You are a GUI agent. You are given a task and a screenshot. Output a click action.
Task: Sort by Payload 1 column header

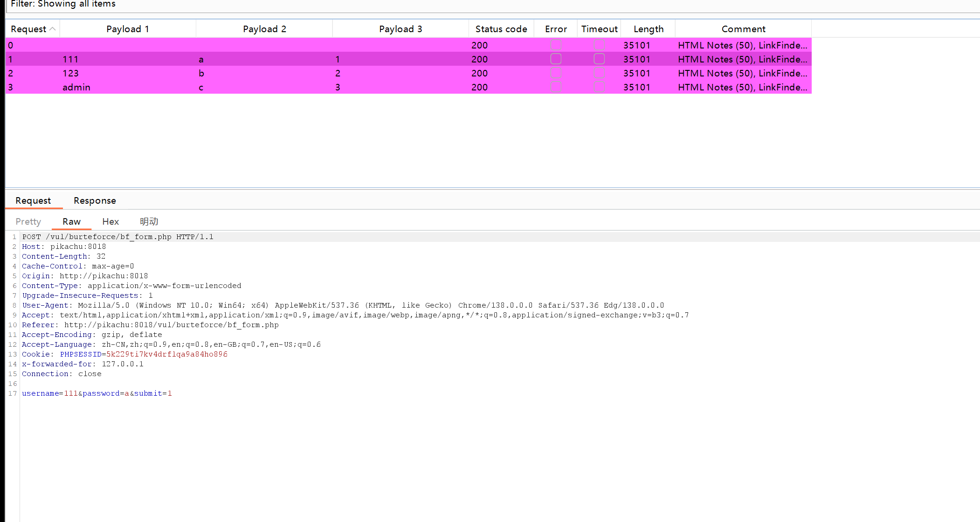(x=128, y=29)
